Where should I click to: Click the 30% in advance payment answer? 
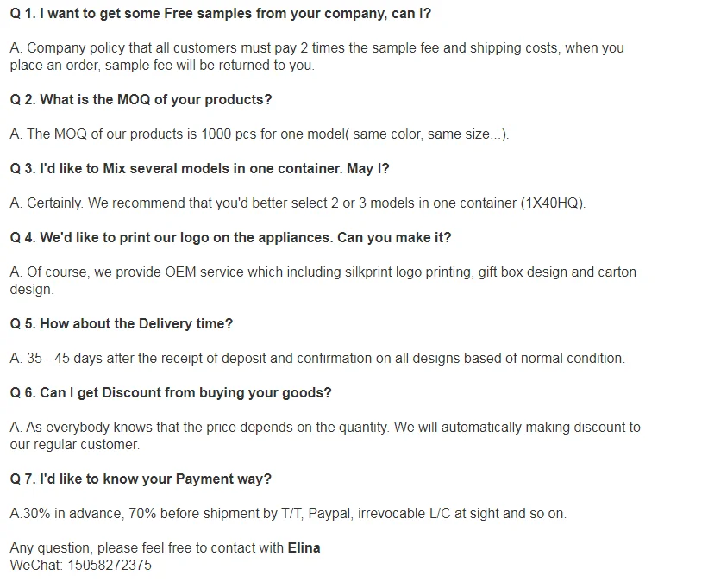pos(288,514)
